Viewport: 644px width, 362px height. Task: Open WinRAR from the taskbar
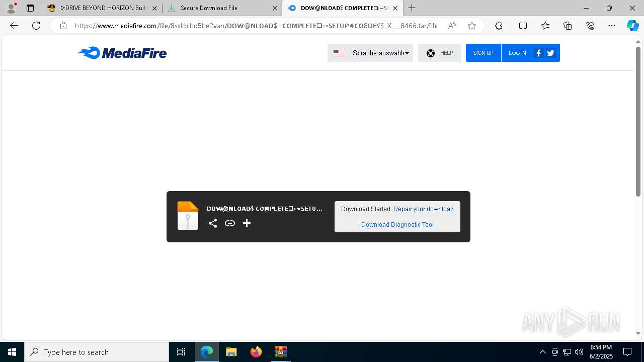pyautogui.click(x=281, y=352)
